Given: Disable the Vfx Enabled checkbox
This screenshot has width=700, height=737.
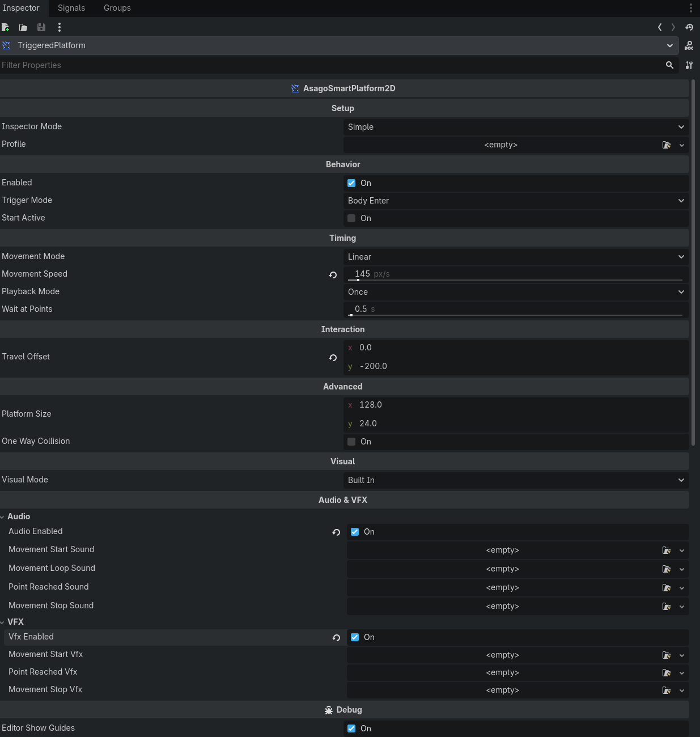Looking at the screenshot, I should 355,637.
